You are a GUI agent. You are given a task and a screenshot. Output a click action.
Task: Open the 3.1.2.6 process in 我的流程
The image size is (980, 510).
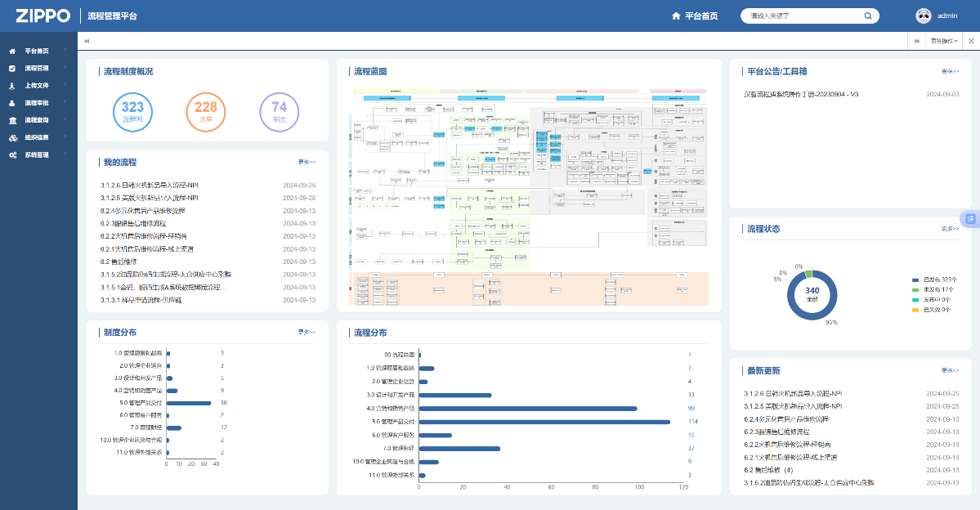(150, 186)
